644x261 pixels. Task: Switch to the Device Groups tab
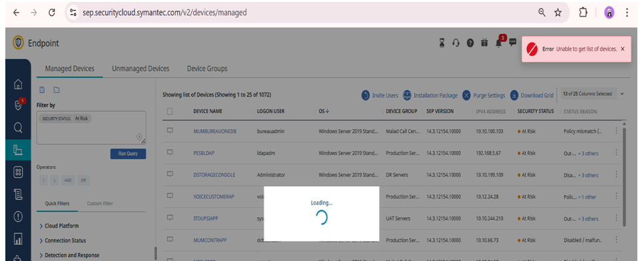pyautogui.click(x=207, y=69)
